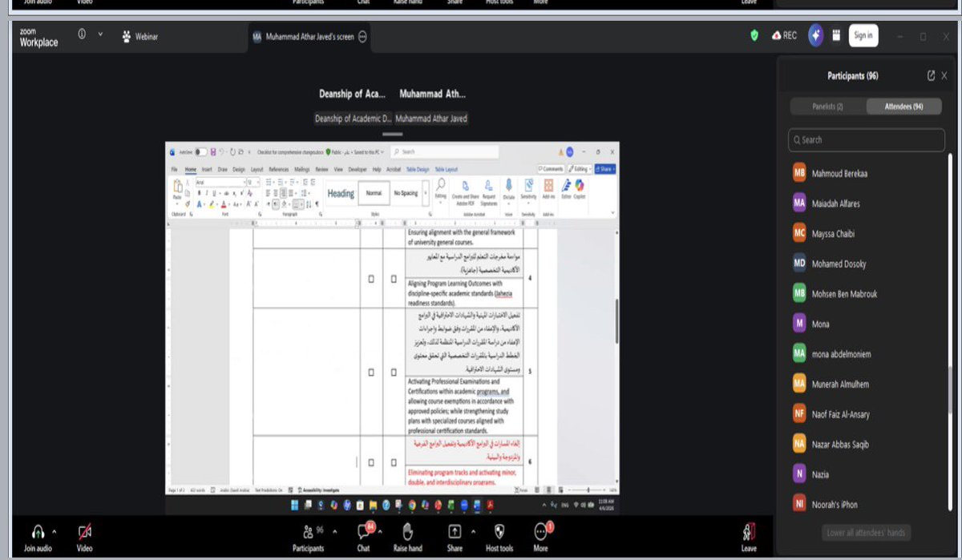Click Add-ins icon in shared Word ribbon
This screenshot has height=560, width=962.
548,186
